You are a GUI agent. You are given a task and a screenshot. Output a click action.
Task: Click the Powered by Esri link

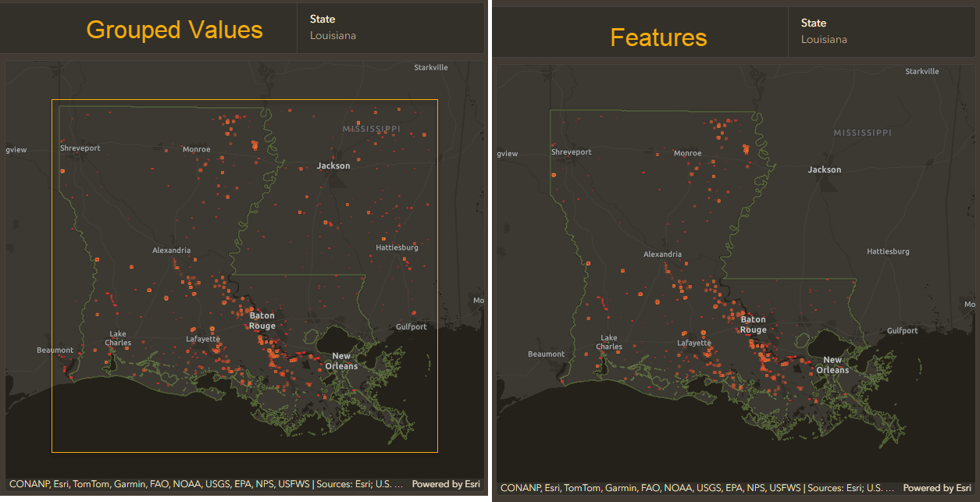pos(446,483)
